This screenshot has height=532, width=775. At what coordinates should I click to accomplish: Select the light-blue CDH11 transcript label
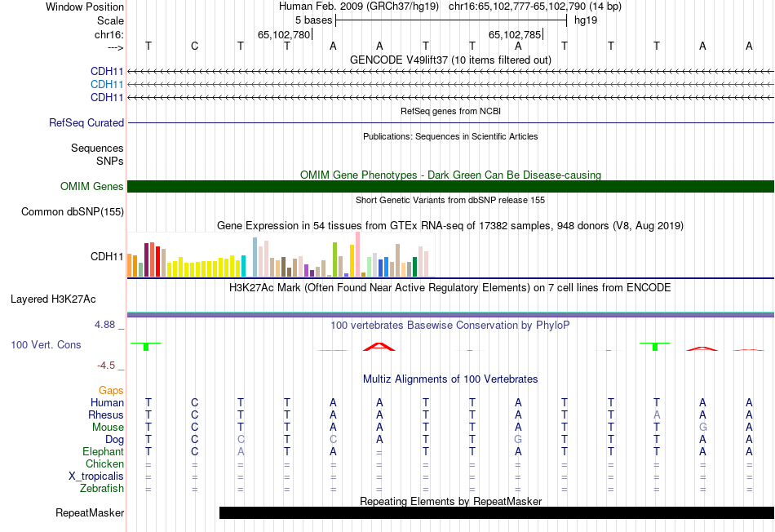point(107,85)
